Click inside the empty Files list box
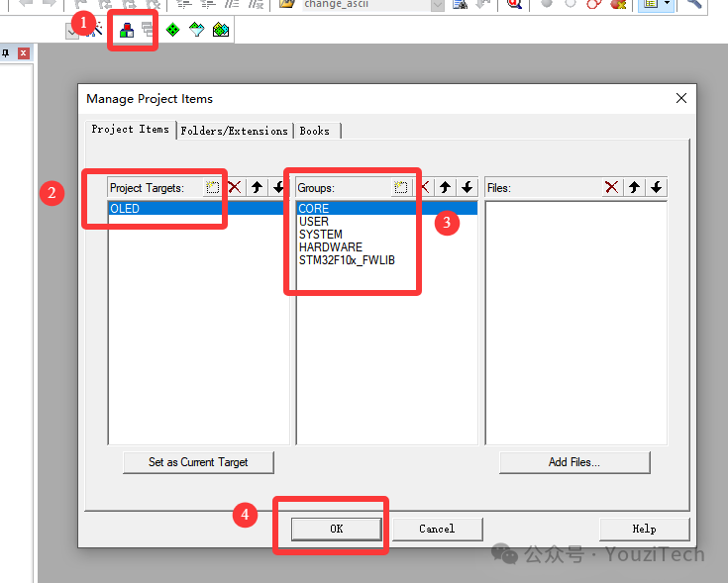The width and height of the screenshot is (728, 583). [576, 323]
